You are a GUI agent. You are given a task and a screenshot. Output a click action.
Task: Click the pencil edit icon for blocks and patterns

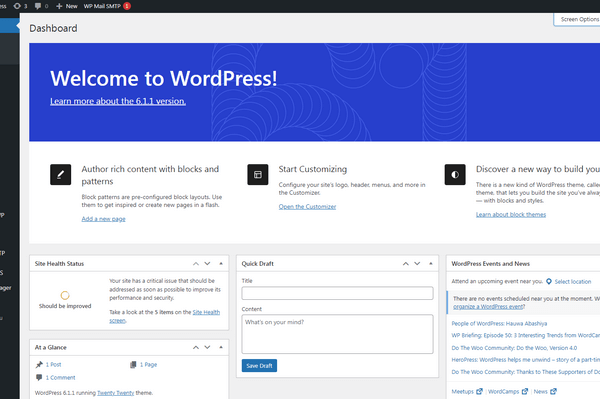point(60,174)
